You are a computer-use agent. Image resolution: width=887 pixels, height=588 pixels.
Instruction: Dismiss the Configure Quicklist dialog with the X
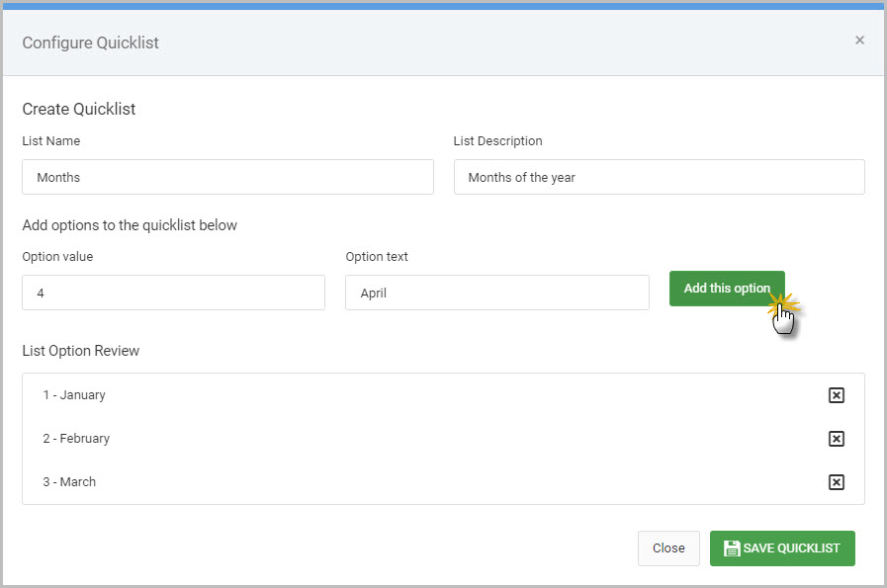coord(859,41)
